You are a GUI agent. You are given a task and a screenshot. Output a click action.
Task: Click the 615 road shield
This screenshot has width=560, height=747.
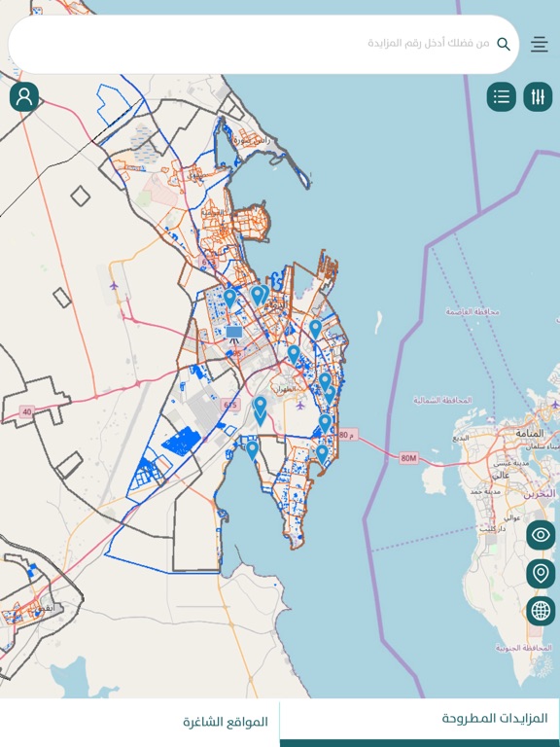click(230, 406)
